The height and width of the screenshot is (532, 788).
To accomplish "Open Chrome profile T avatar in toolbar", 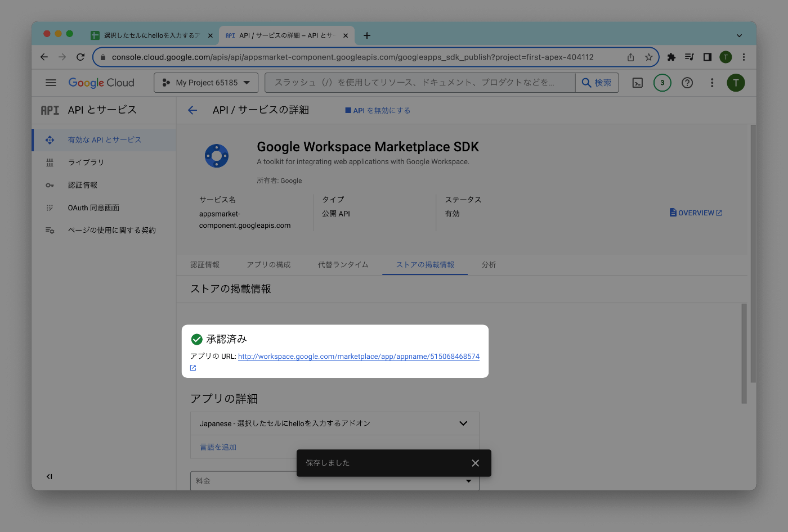I will (x=726, y=57).
